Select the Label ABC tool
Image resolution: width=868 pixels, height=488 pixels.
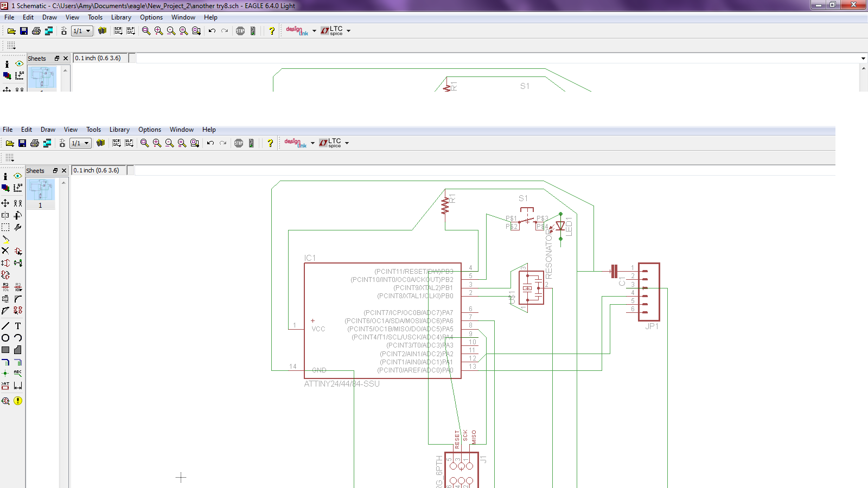pos(18,374)
